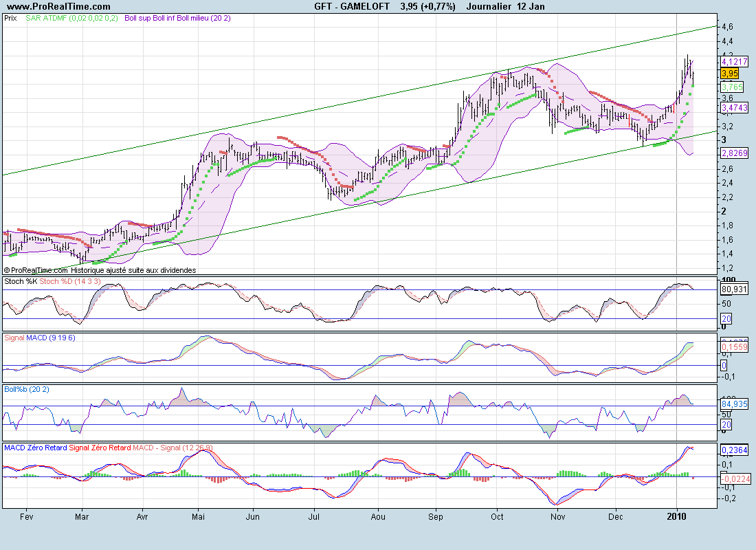The image size is (756, 550).
Task: Click the Mar month label on time axis
Action: (x=82, y=517)
